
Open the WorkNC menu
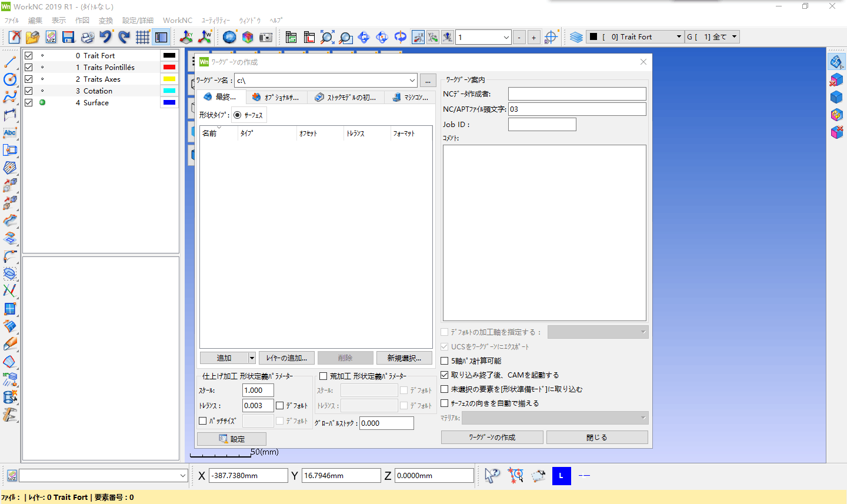tap(178, 21)
